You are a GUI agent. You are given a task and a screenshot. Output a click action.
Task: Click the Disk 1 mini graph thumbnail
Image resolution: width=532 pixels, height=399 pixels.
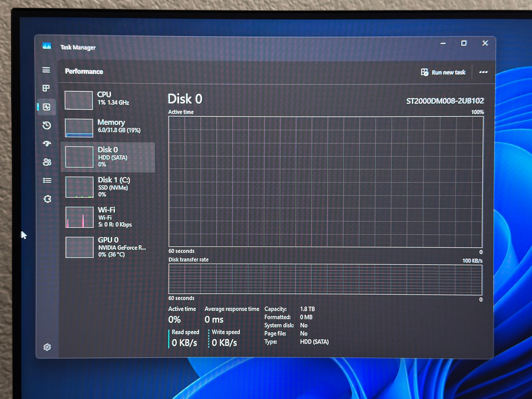[79, 187]
